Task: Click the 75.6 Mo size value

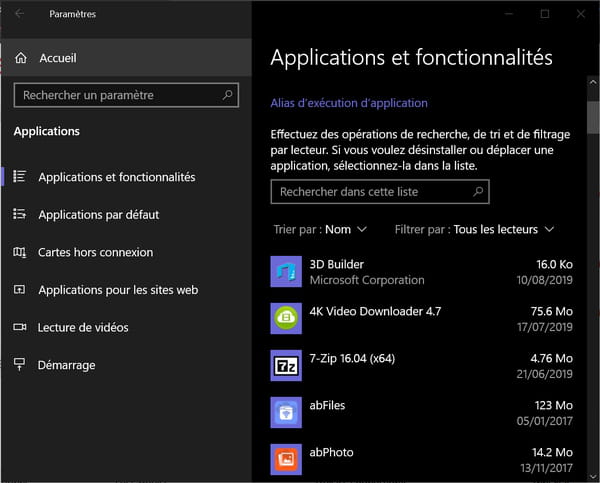Action: click(551, 311)
